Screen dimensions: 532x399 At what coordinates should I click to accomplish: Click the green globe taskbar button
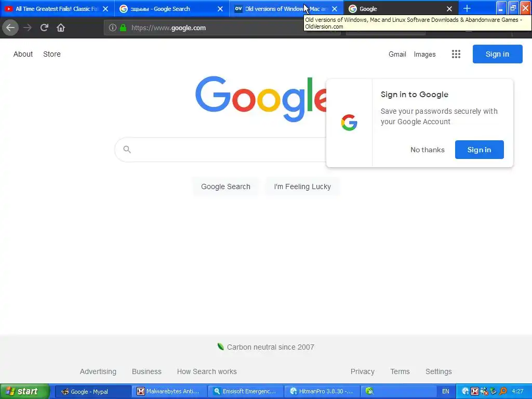(x=397, y=392)
